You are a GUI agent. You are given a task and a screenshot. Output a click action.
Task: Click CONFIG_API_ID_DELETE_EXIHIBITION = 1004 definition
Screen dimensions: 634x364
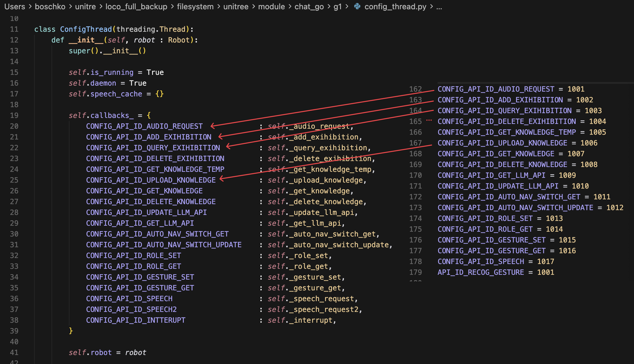[522, 122]
